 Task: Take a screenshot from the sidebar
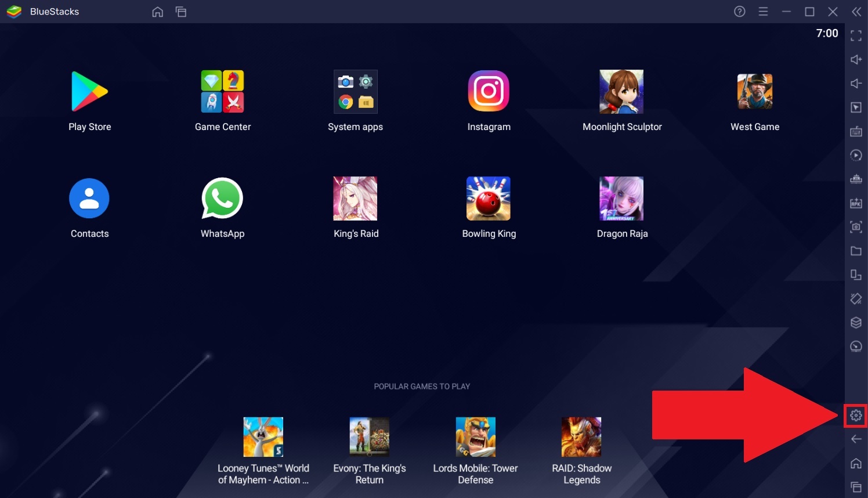coord(856,227)
